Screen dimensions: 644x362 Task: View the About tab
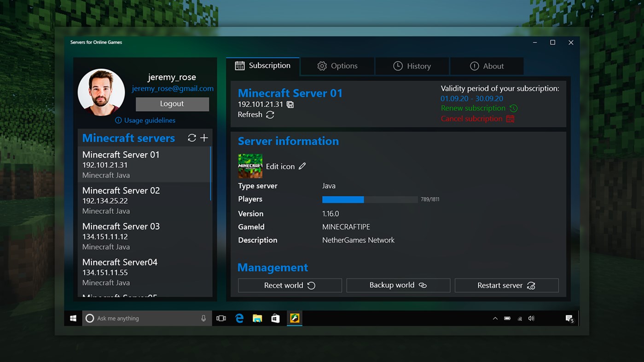coord(487,66)
